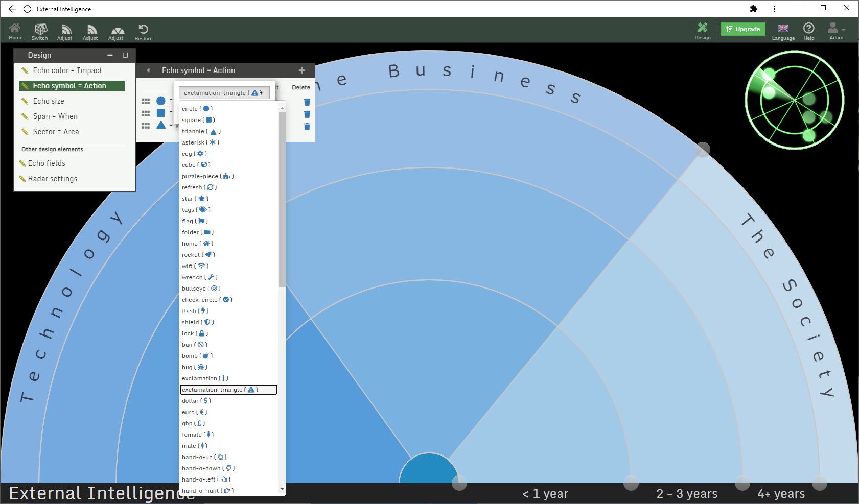The image size is (859, 504).
Task: Click the Restore icon
Action: click(144, 31)
